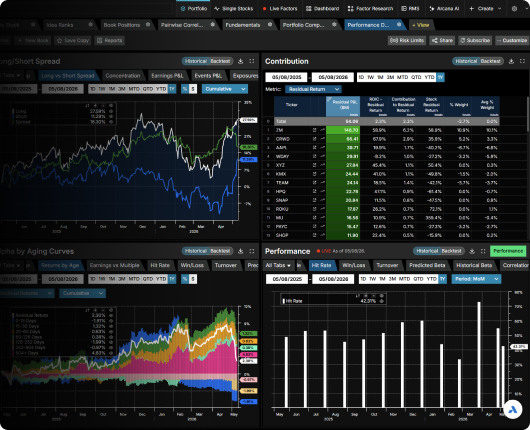
Task: Click the Subscribe button
Action: coord(475,41)
